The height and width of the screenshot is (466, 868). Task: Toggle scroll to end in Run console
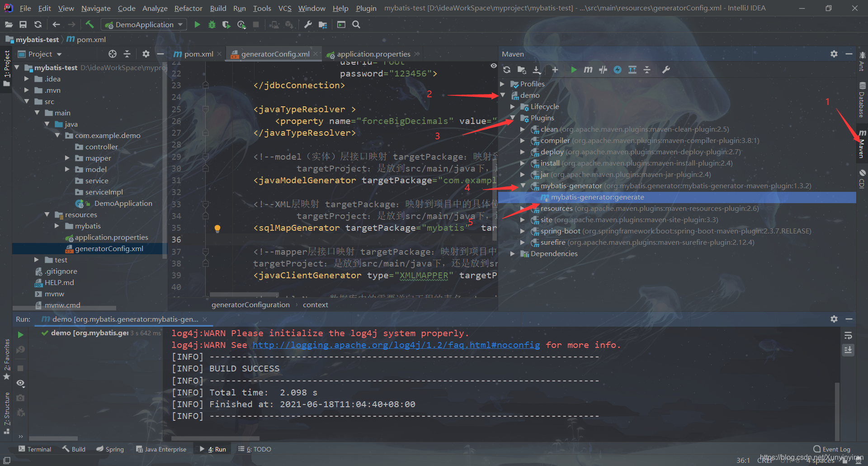pyautogui.click(x=848, y=350)
